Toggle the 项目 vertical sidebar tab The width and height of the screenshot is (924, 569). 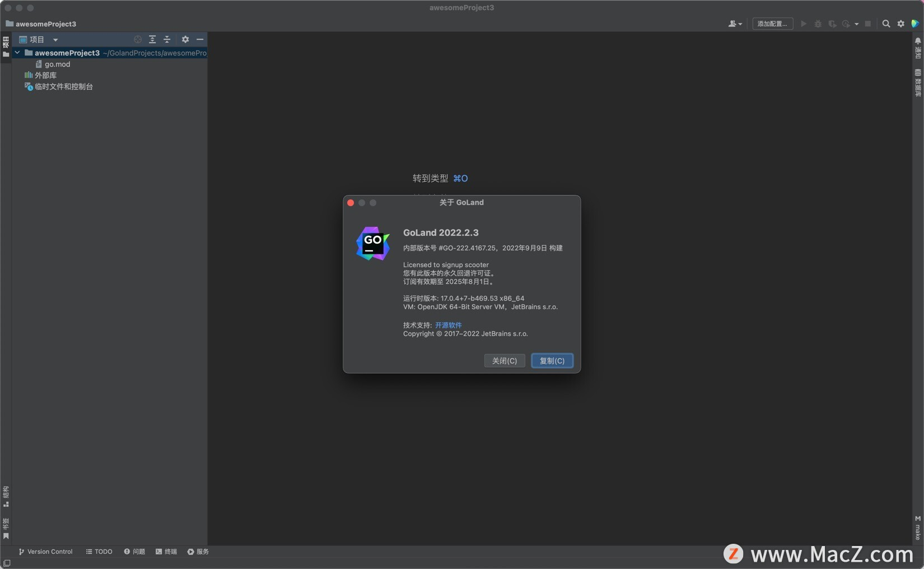point(6,46)
